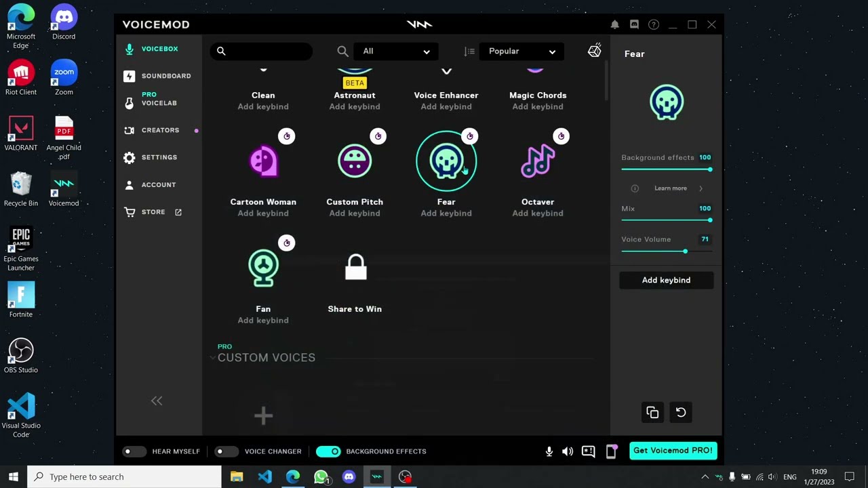
Task: Open the Popular sort dropdown
Action: click(522, 51)
